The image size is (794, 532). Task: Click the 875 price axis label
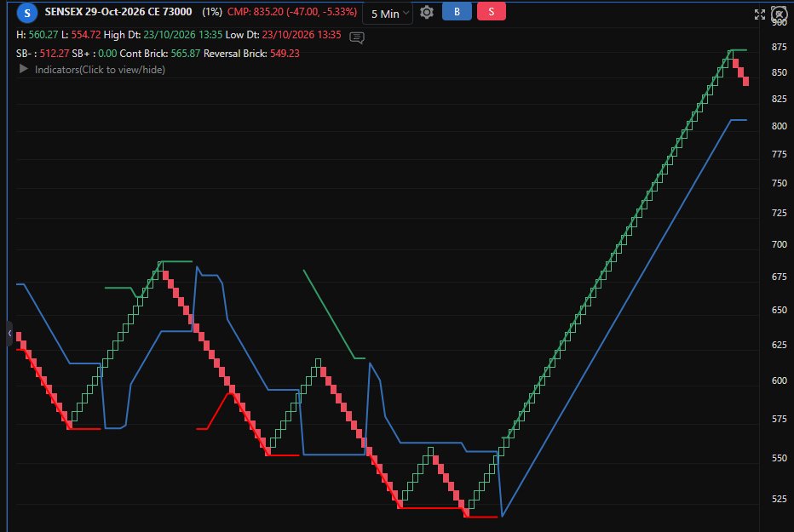(x=779, y=47)
